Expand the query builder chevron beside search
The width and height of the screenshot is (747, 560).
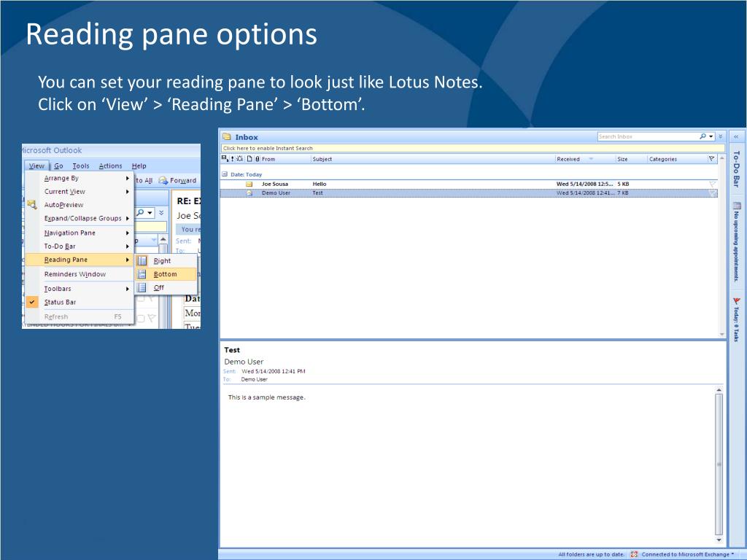point(720,136)
